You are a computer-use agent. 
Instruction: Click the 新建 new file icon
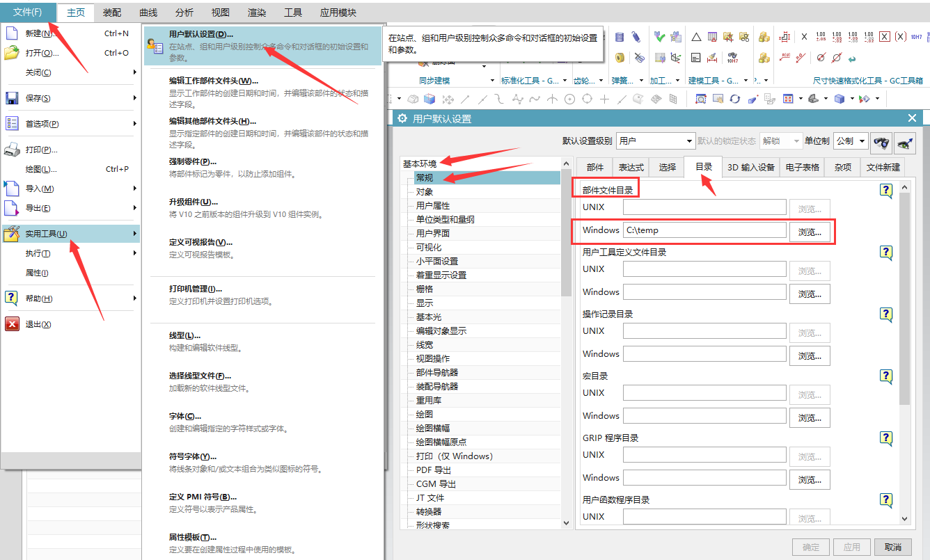click(x=12, y=33)
